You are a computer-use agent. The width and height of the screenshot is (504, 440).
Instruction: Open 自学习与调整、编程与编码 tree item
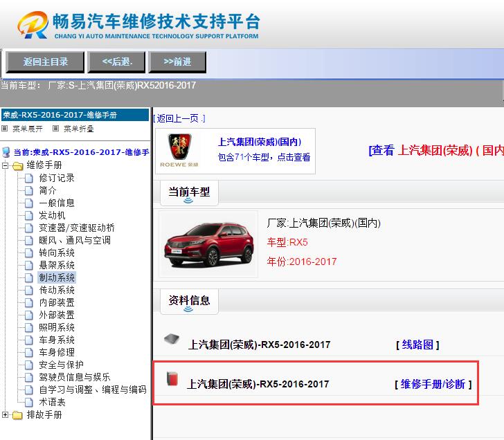tap(93, 389)
